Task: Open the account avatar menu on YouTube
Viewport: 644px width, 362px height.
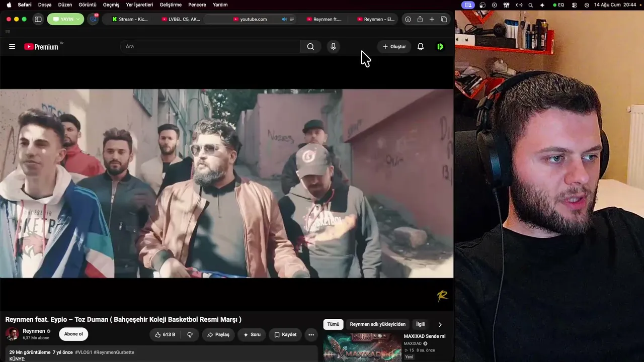Action: (x=440, y=47)
